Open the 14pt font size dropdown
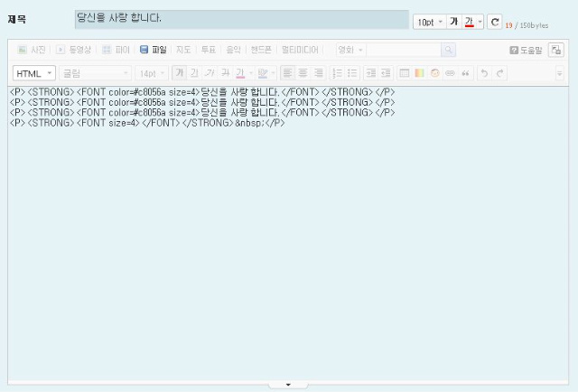The height and width of the screenshot is (392, 578). [x=152, y=73]
